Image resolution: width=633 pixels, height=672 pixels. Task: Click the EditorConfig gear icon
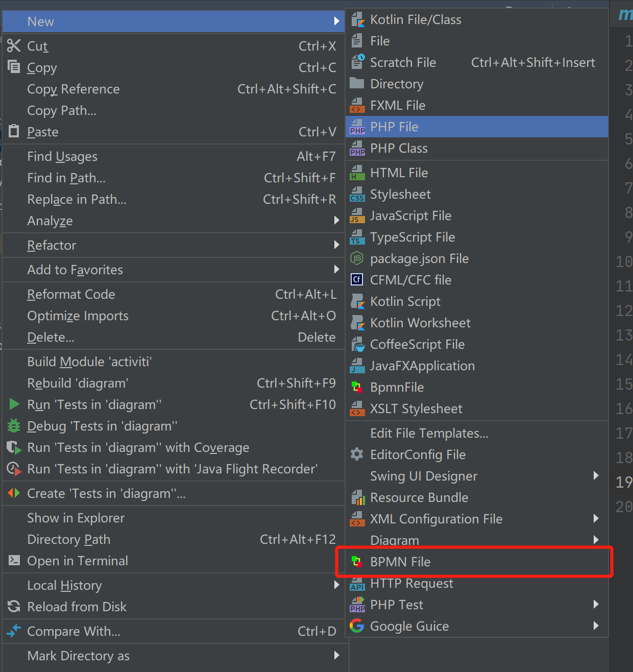[357, 454]
